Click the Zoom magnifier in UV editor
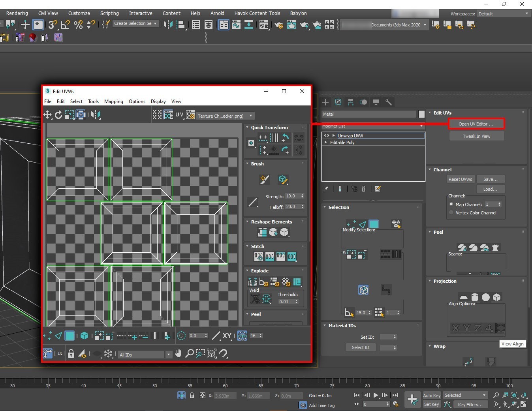Viewport: 532px width, 411px height. [x=190, y=354]
